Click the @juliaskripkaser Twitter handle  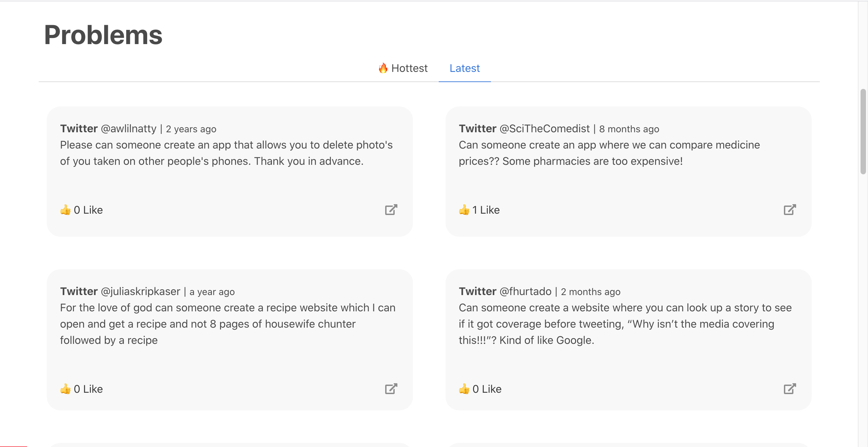(x=140, y=291)
